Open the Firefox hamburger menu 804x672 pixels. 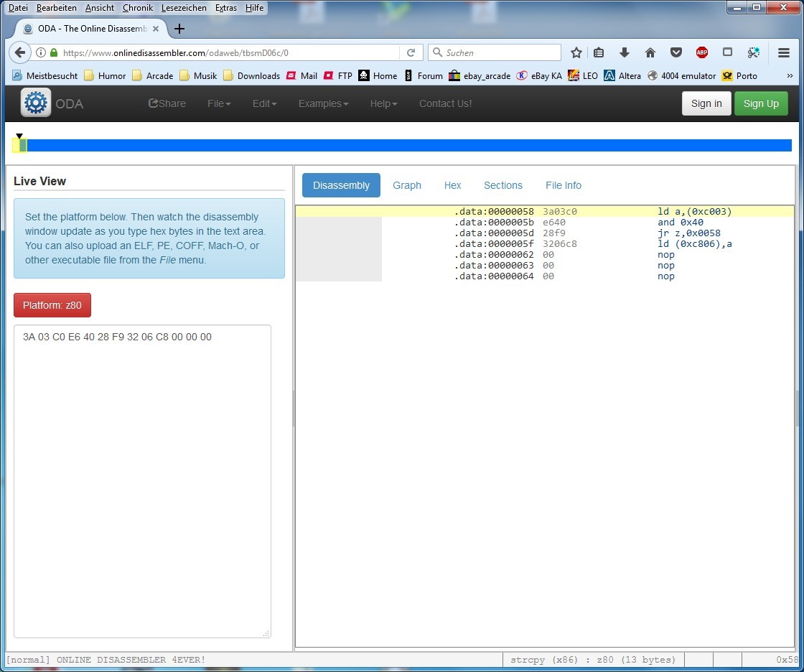tap(784, 52)
